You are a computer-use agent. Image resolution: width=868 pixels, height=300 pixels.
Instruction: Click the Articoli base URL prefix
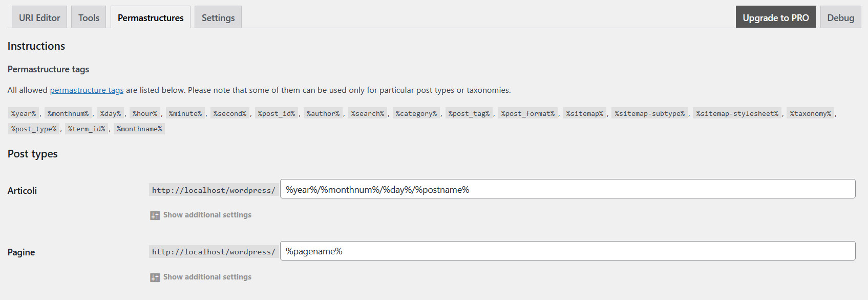click(x=214, y=190)
